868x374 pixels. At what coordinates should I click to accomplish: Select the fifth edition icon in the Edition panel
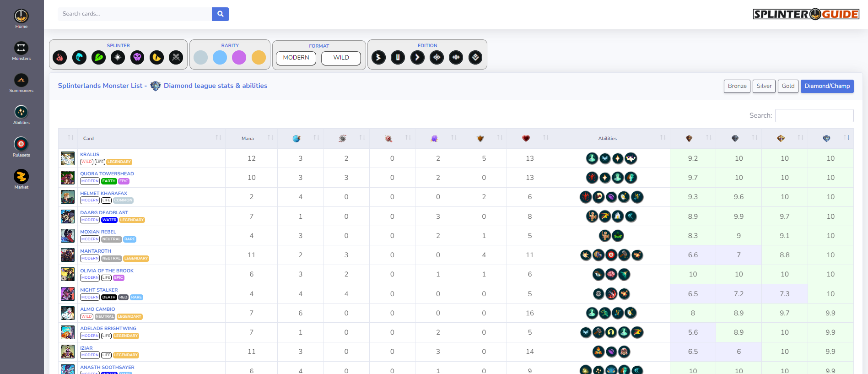456,57
